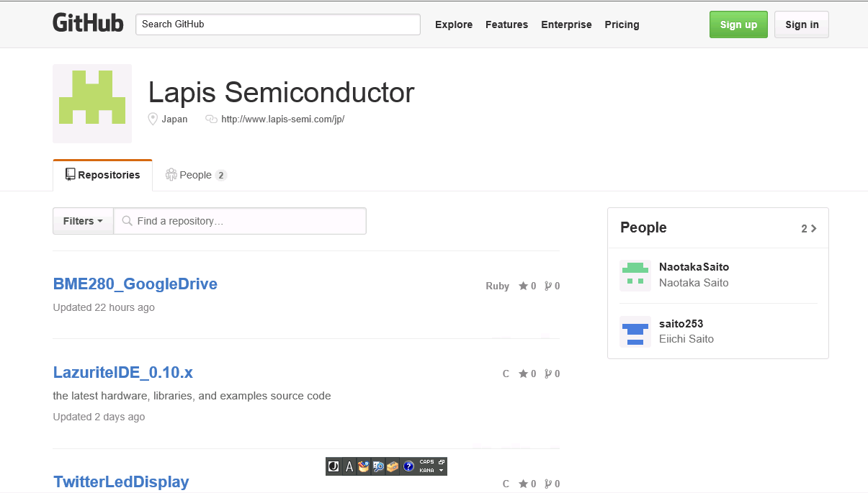The width and height of the screenshot is (868, 493).
Task: Open the IME toolbox icon
Action: [x=393, y=466]
